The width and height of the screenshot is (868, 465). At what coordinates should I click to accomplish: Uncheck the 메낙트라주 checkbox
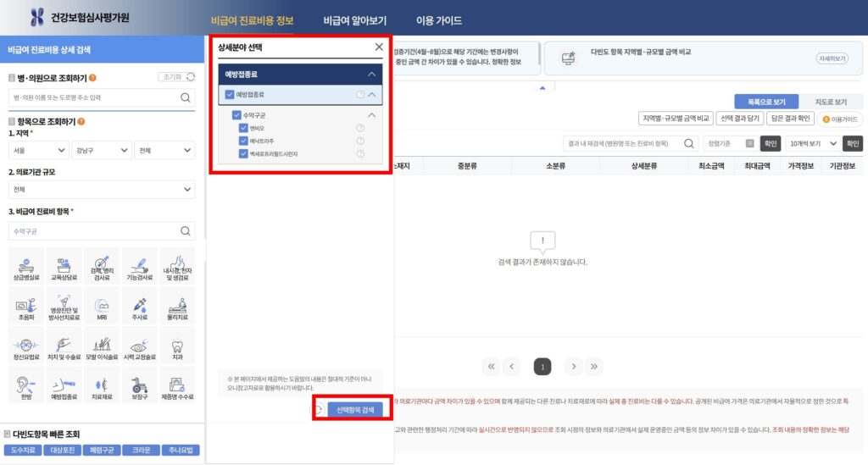tap(243, 141)
